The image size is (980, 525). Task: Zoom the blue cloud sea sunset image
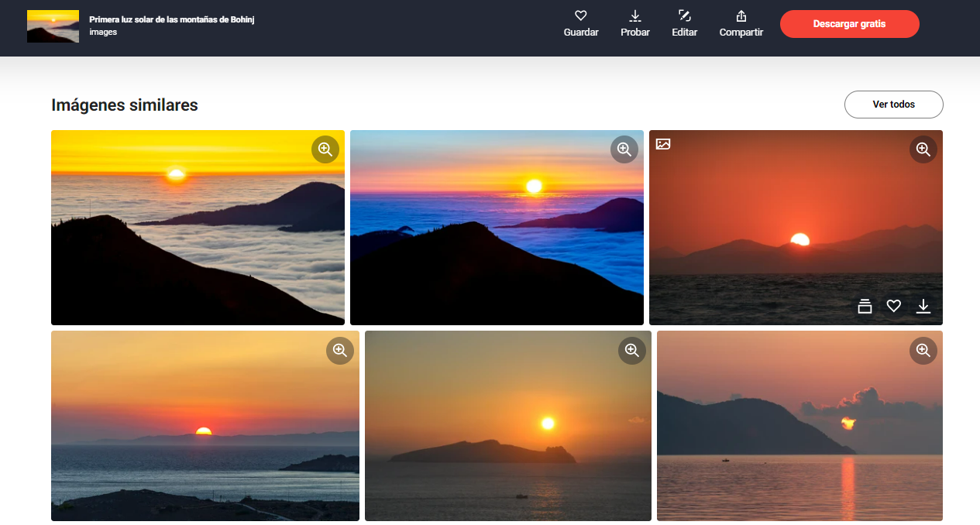[x=624, y=149]
